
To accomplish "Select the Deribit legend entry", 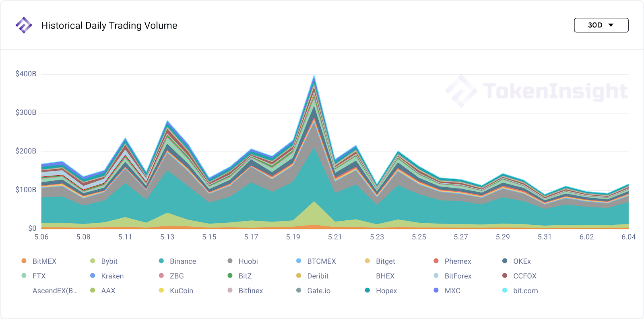I will [312, 276].
